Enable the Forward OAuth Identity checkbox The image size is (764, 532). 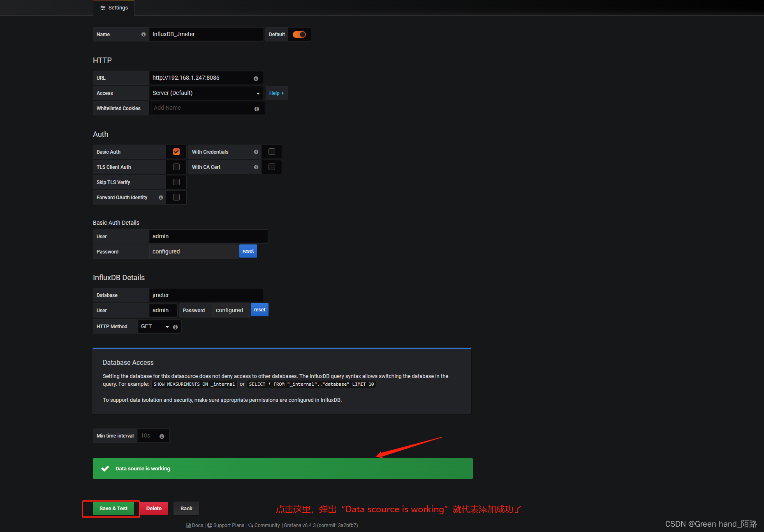[x=176, y=197]
